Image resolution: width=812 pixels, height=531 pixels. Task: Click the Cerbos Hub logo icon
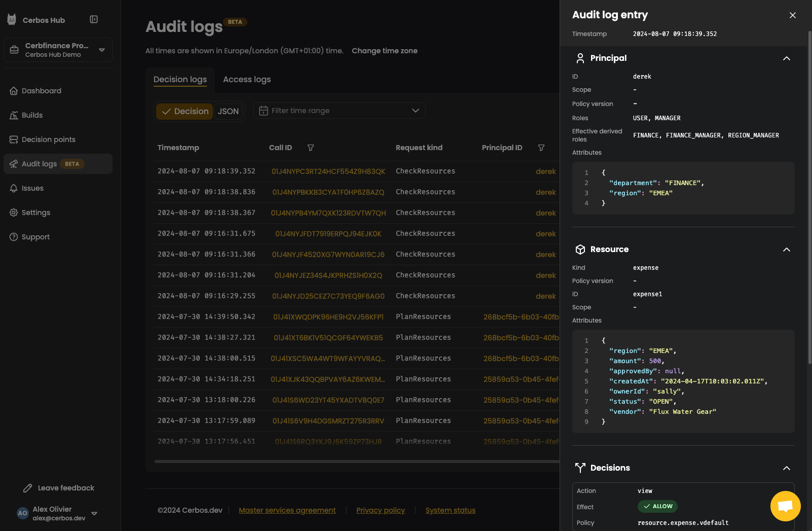coord(12,20)
